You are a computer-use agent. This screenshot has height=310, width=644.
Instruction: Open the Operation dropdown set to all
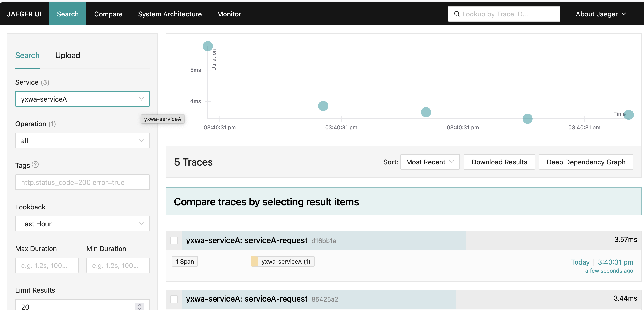82,140
